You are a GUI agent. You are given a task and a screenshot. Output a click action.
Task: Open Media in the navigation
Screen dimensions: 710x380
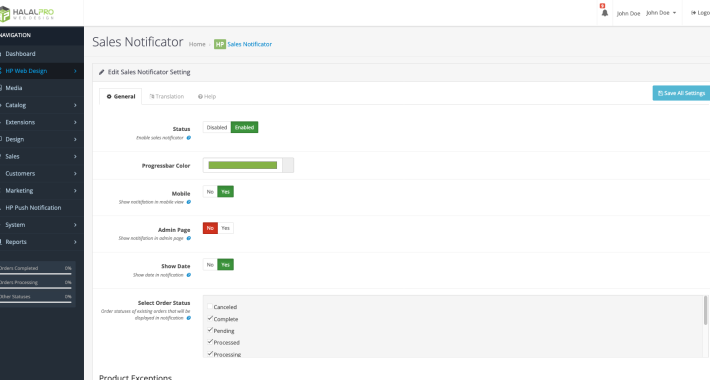[x=42, y=88]
